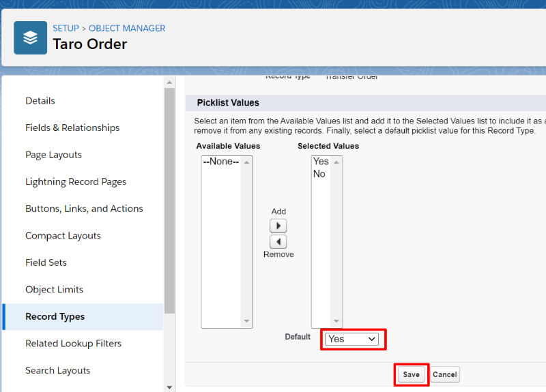Click Available Values list scroll-up arrow
546x392 pixels.
[x=246, y=162]
